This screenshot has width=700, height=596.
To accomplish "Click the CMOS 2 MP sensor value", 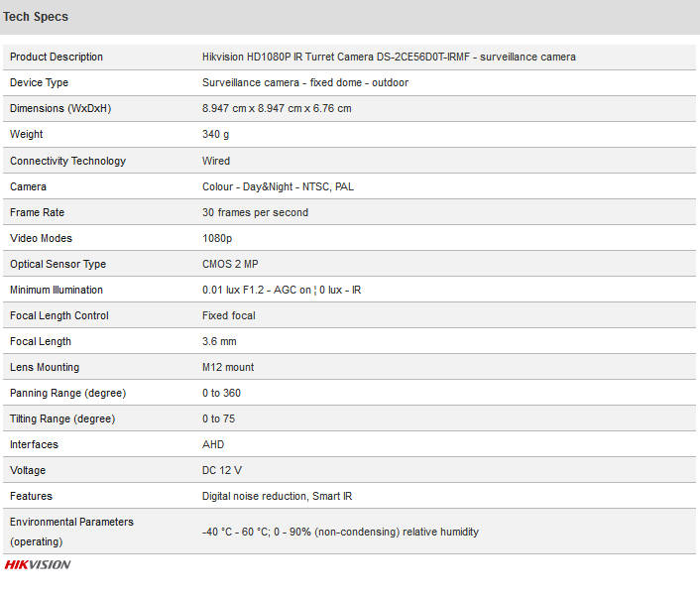I will coord(230,264).
